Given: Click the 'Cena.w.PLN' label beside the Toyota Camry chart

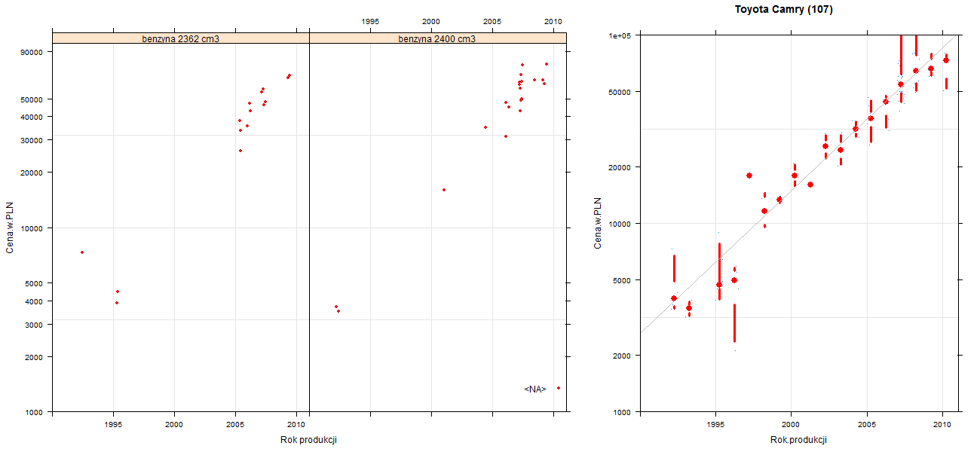Looking at the screenshot, I should tap(597, 223).
